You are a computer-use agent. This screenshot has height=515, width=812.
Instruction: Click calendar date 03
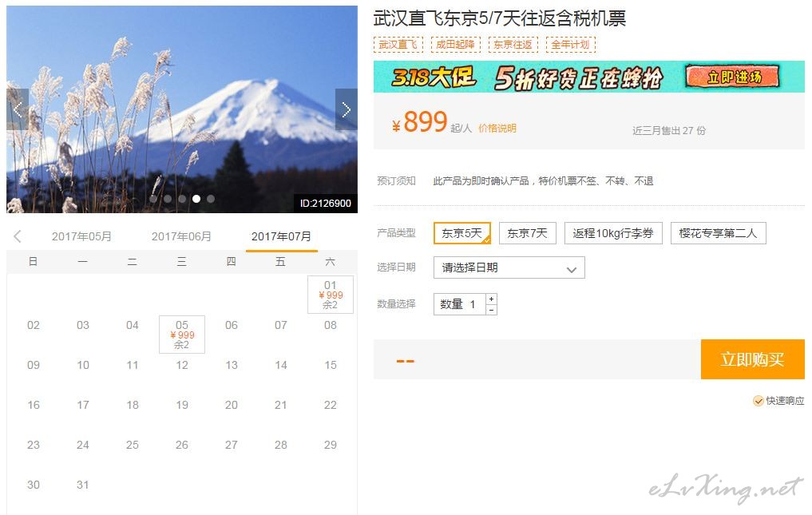click(x=83, y=326)
